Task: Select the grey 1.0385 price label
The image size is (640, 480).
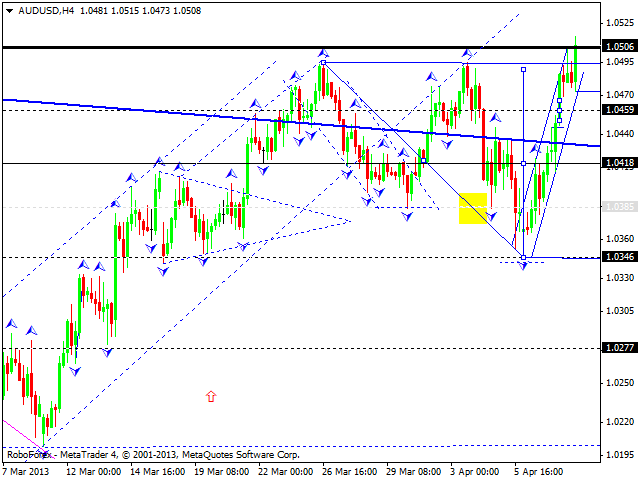Action: click(x=619, y=206)
